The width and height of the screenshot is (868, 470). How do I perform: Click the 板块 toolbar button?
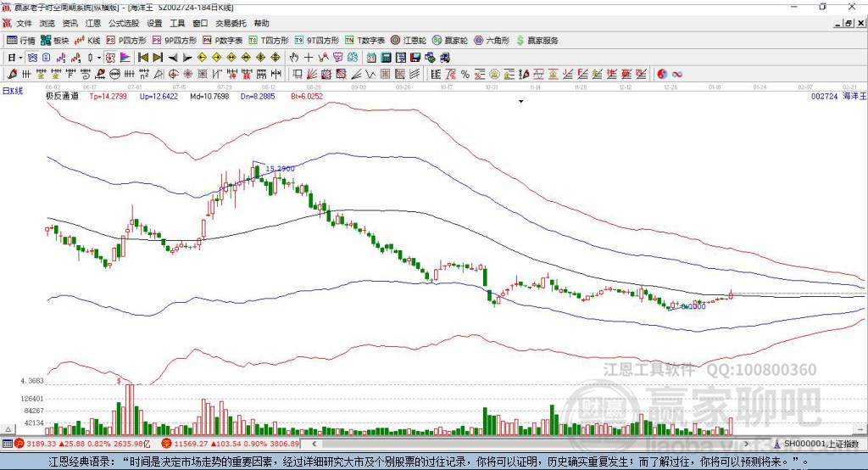[x=55, y=41]
